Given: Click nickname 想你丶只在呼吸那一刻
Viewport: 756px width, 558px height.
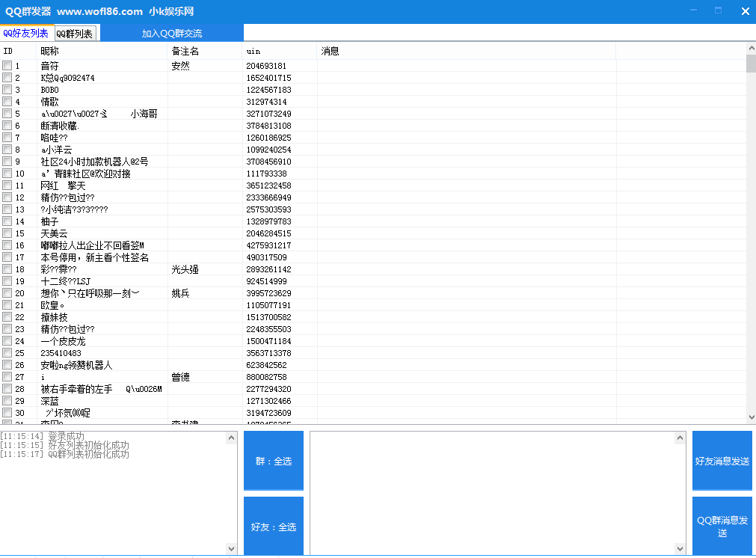Looking at the screenshot, I should (x=90, y=293).
